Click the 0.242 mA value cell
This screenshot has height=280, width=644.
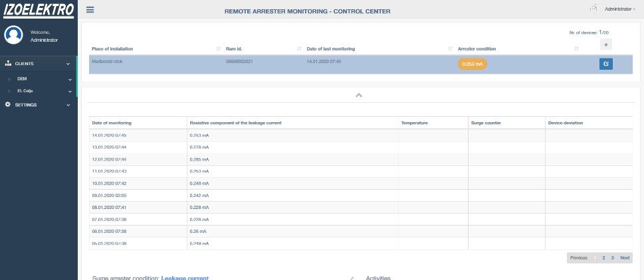(x=292, y=195)
